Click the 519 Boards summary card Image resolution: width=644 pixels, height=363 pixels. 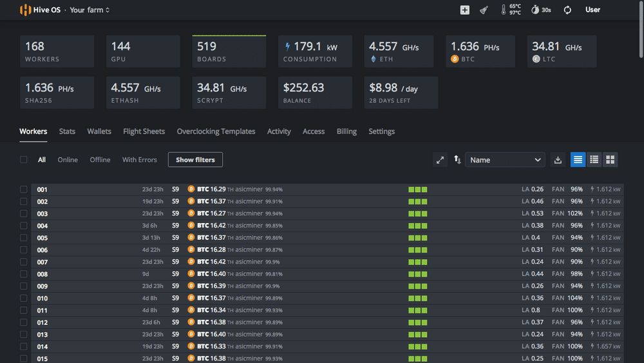(229, 52)
